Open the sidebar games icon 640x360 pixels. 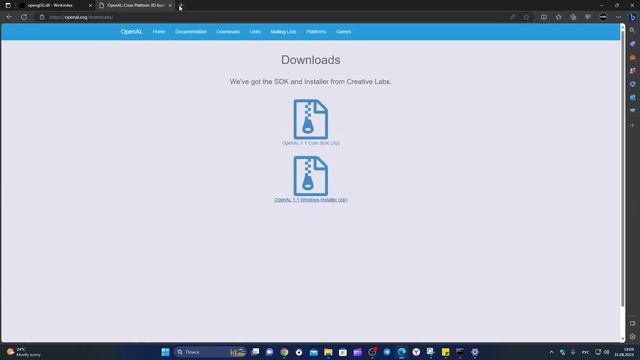click(632, 71)
